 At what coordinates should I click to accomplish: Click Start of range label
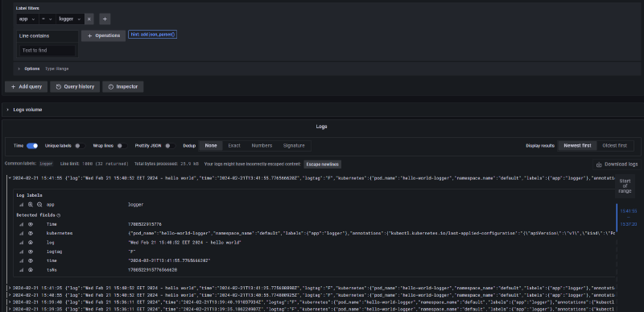point(625,185)
